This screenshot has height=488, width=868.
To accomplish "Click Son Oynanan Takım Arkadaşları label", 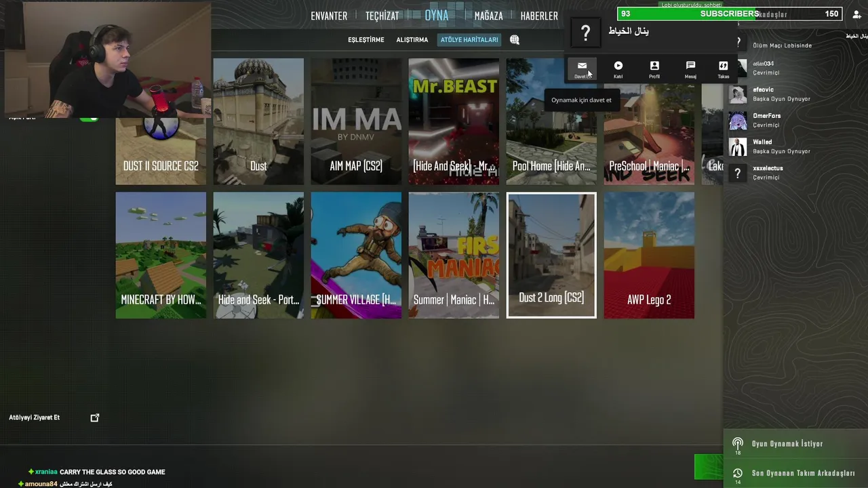I will (803, 473).
